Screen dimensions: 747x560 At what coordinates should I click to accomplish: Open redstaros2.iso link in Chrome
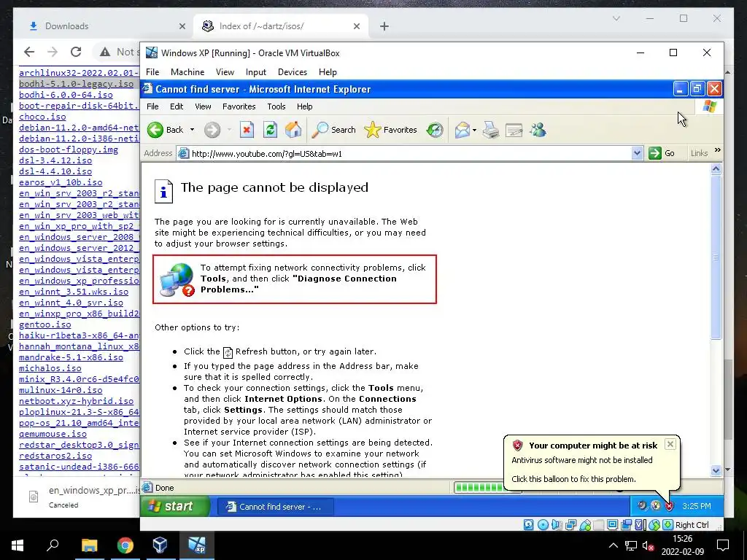pyautogui.click(x=55, y=456)
